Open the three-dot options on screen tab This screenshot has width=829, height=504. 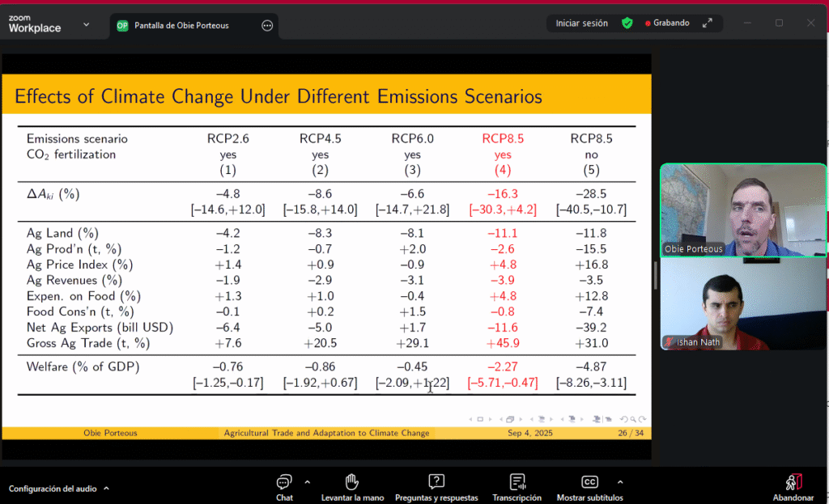pos(267,25)
